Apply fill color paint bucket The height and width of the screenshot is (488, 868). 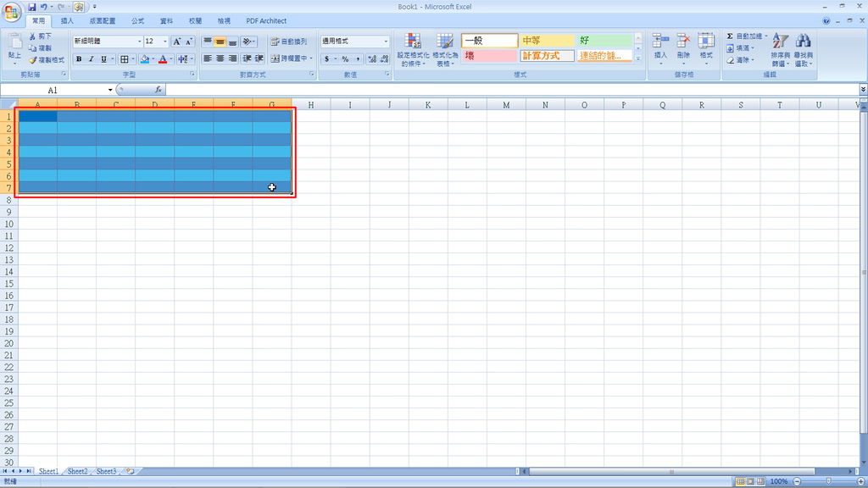point(145,59)
